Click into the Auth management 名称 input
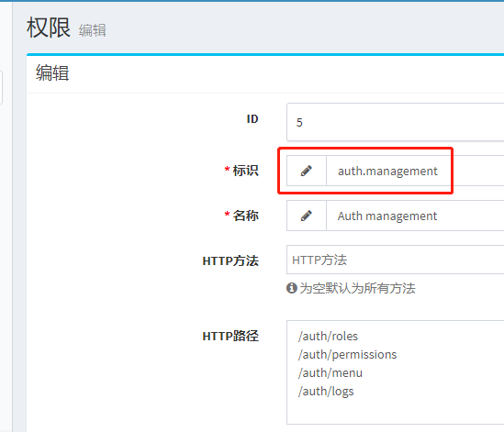This screenshot has width=504, height=432. coord(415,216)
